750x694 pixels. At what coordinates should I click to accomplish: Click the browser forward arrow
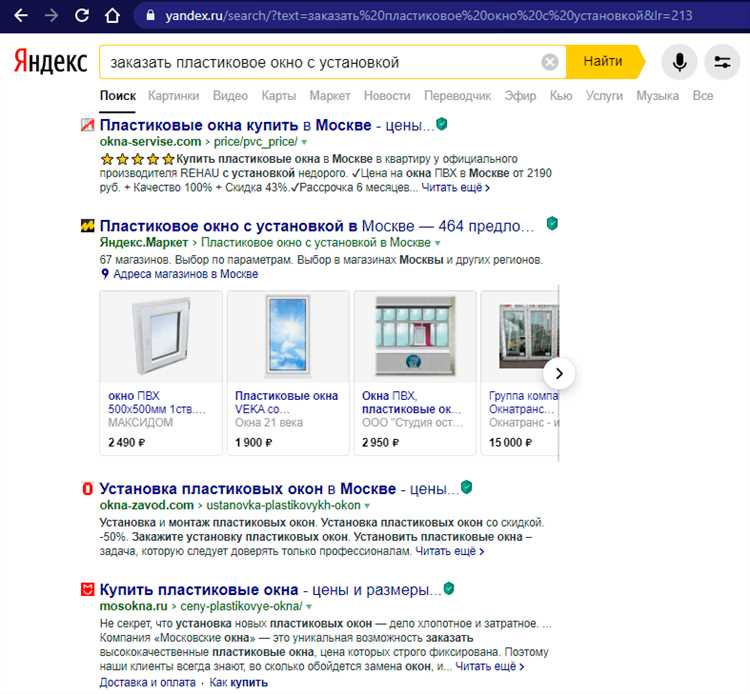coord(51,16)
